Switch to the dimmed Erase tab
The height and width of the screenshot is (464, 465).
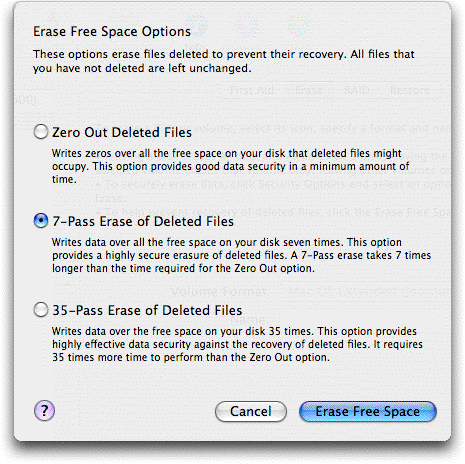[x=309, y=90]
